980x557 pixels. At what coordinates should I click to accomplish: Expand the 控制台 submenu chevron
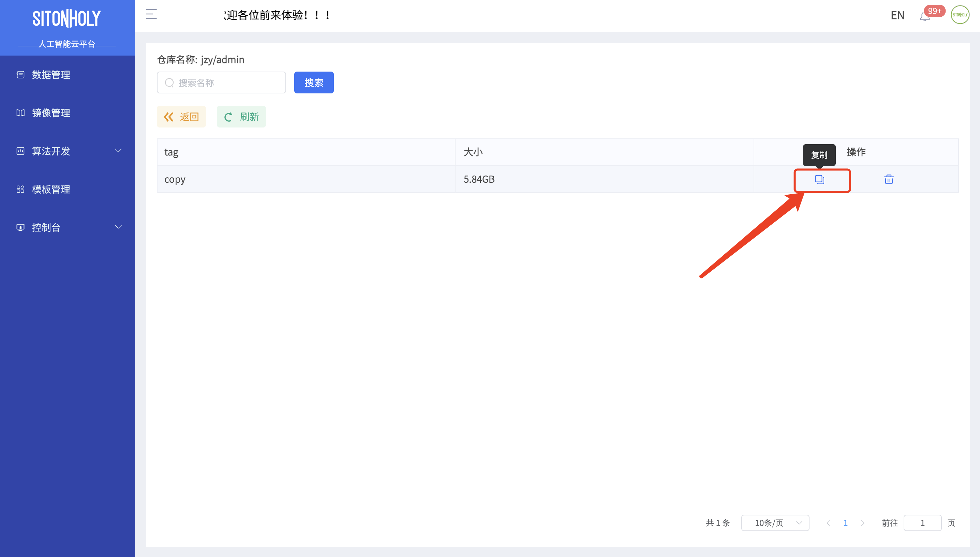pyautogui.click(x=119, y=227)
